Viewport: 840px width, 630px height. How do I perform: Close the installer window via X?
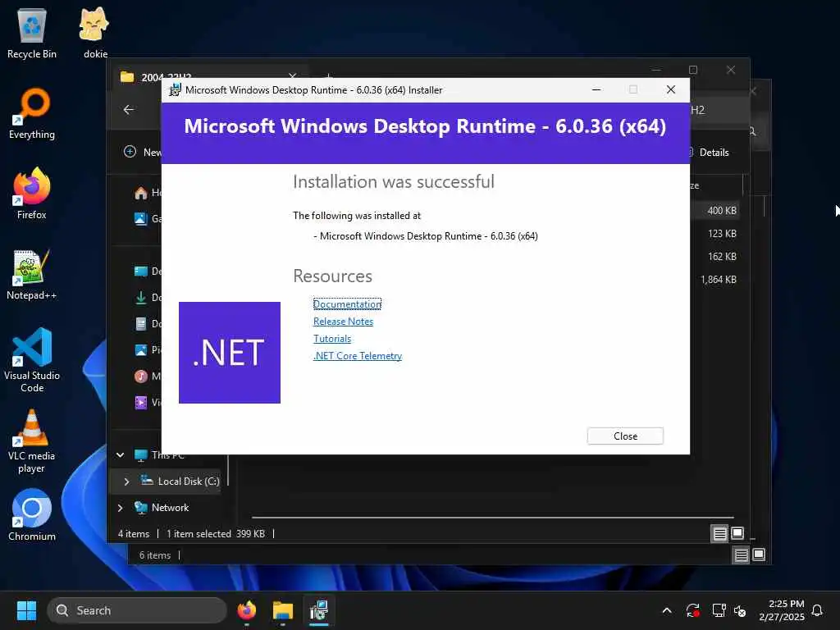[x=671, y=89]
